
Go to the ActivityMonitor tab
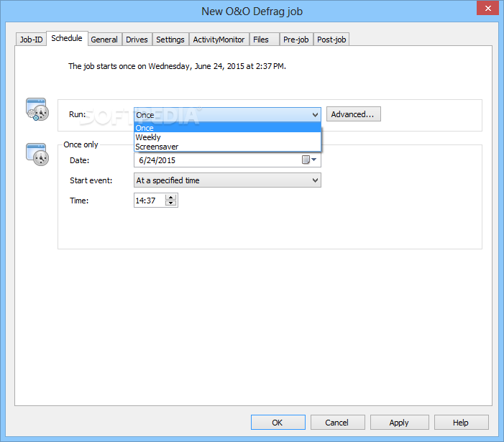[219, 40]
